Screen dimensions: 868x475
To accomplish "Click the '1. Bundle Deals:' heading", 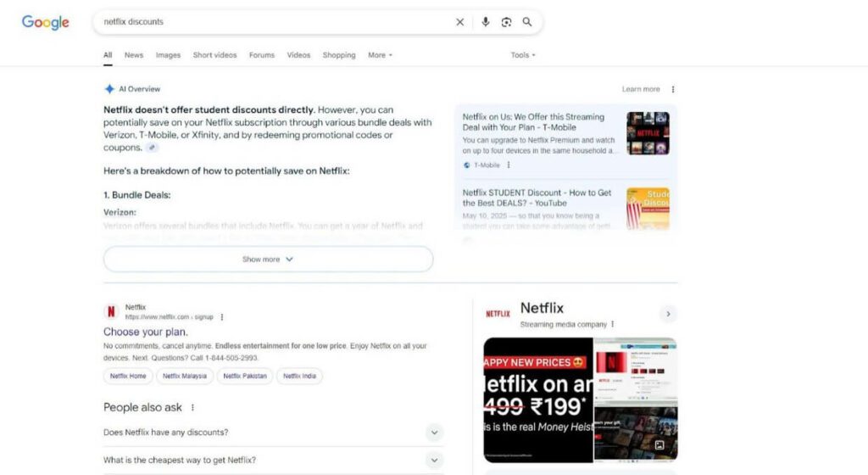I will tap(136, 195).
